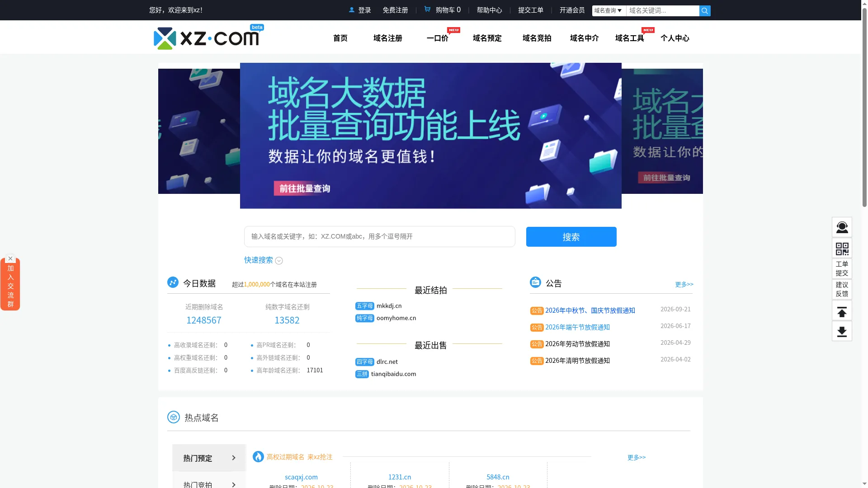Click the left partial banner slide
Image resolution: width=868 pixels, height=488 pixels.
(199, 131)
